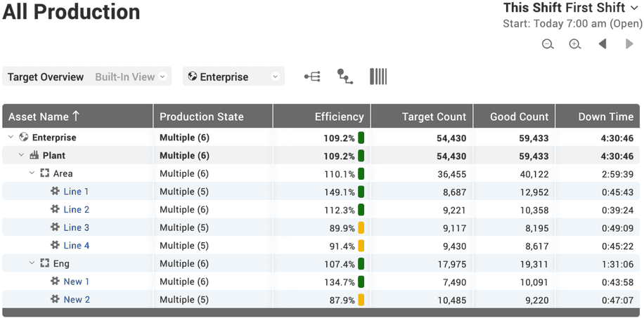Click the factory icon beside Plant
This screenshot has width=644, height=318.
tap(34, 156)
